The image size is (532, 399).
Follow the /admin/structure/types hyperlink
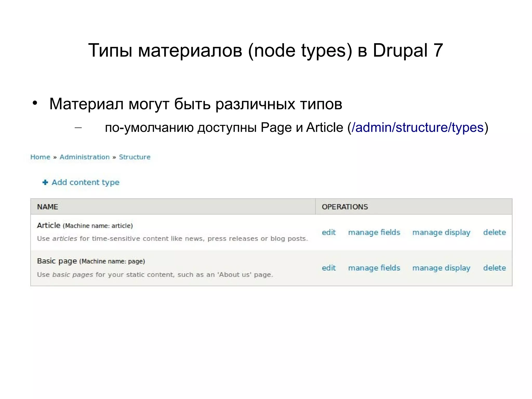[418, 128]
